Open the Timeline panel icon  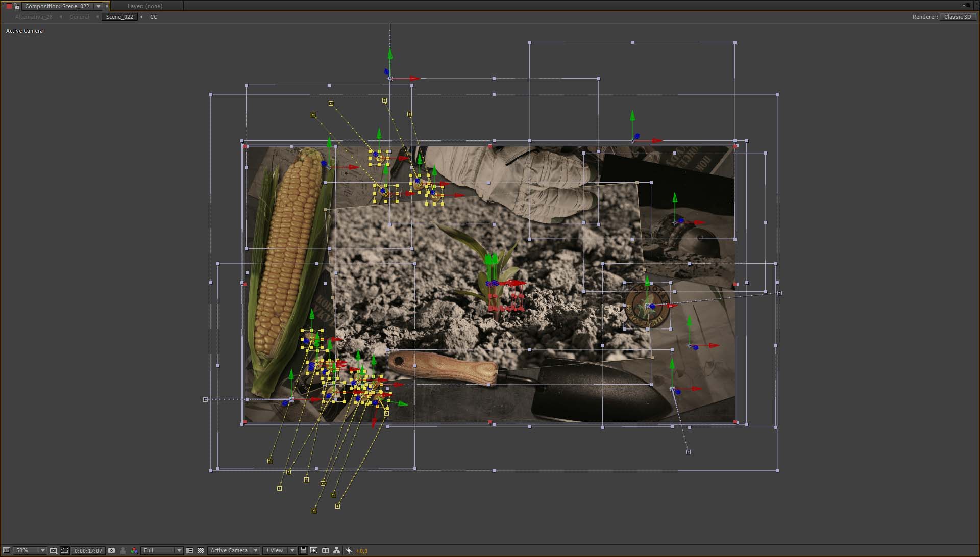click(325, 551)
